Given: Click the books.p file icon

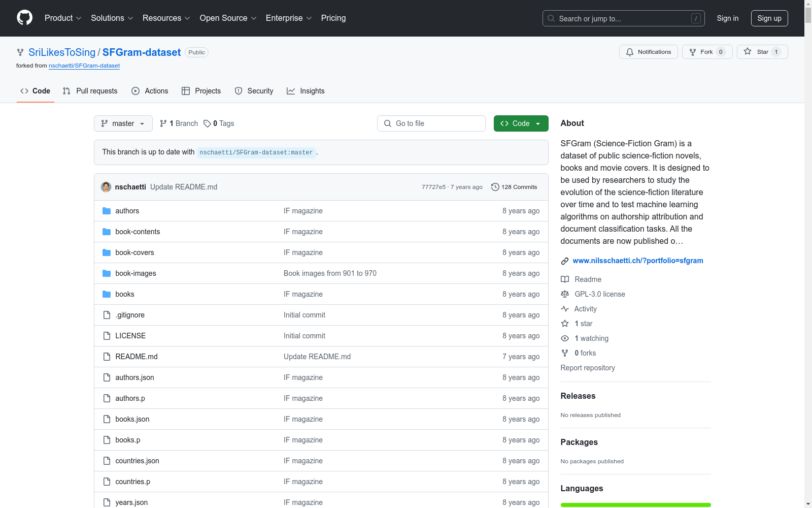Looking at the screenshot, I should coord(107,440).
